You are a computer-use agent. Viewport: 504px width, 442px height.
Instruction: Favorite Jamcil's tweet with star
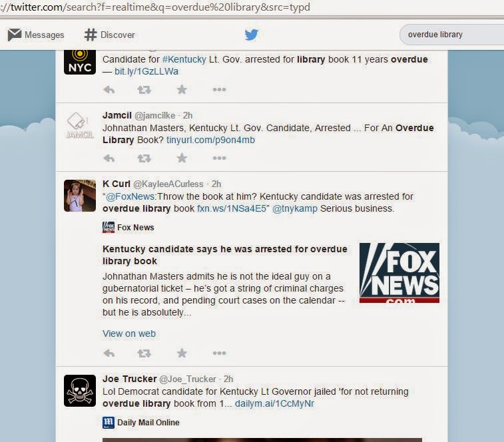[x=182, y=158]
